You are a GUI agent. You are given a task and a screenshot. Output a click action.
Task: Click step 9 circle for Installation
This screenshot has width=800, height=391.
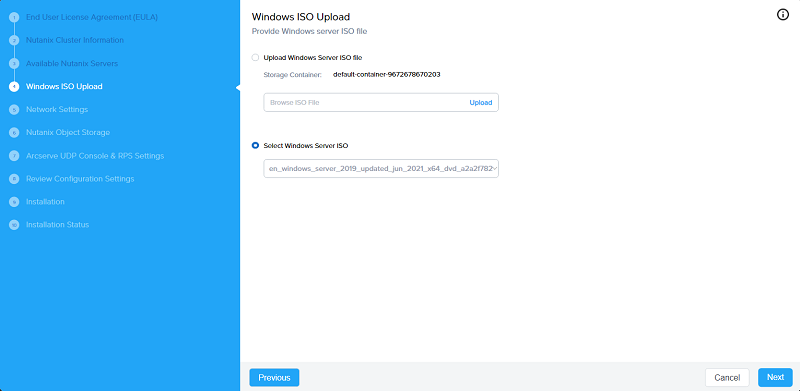click(14, 202)
